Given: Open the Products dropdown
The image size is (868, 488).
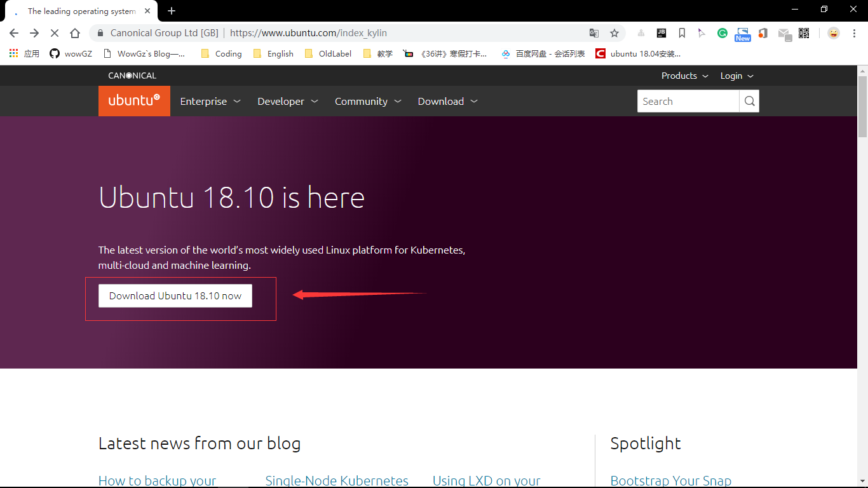Looking at the screenshot, I should tap(684, 76).
